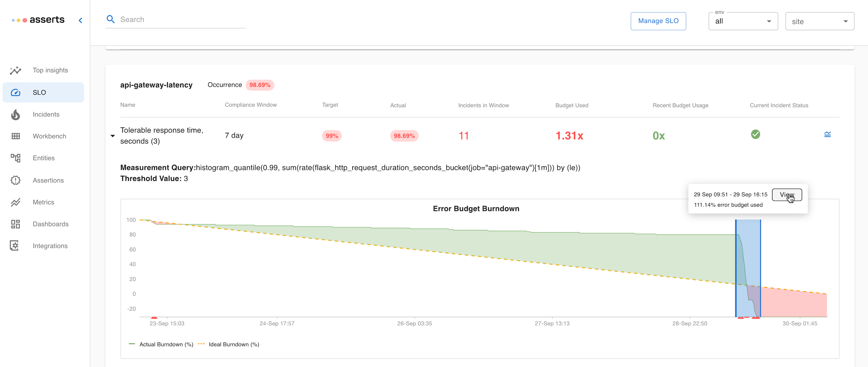Click the Metrics chart line icon
868x367 pixels.
16,202
